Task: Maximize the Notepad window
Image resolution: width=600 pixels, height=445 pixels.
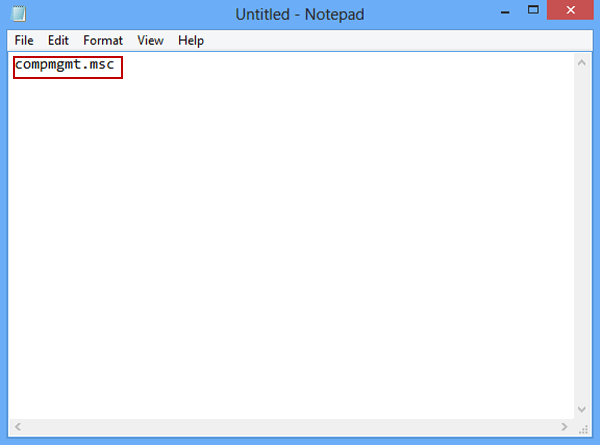Action: point(533,10)
